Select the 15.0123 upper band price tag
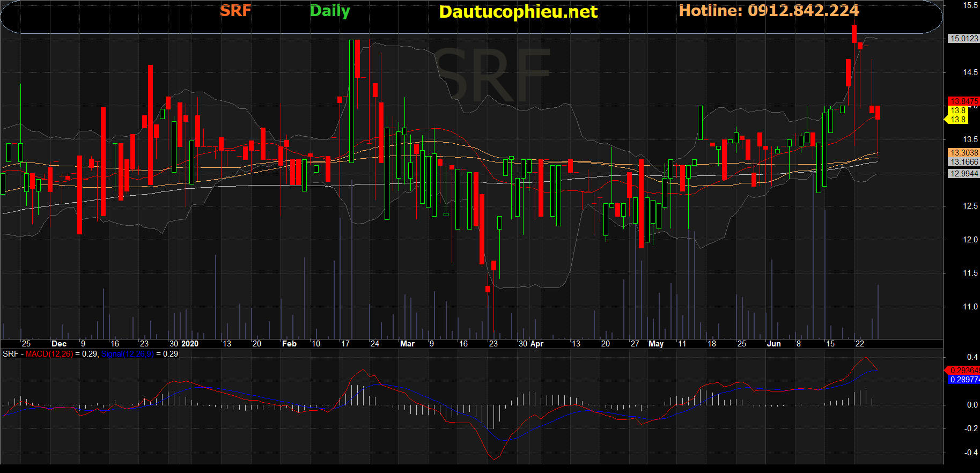The image size is (980, 473). click(x=963, y=39)
